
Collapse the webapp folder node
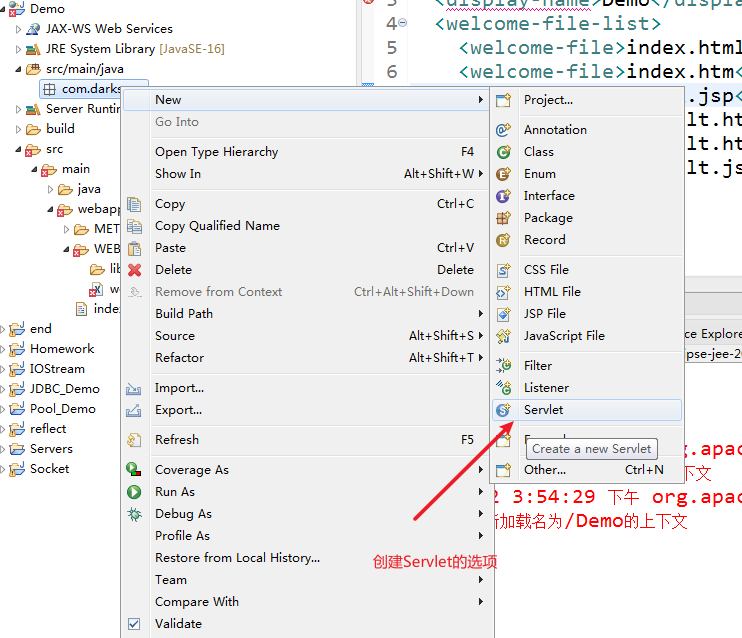click(50, 209)
